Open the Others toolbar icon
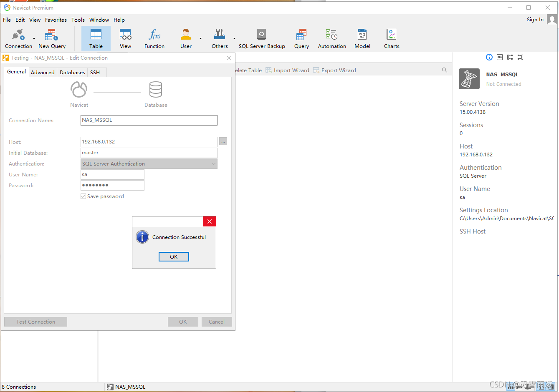The image size is (559, 392). point(220,39)
